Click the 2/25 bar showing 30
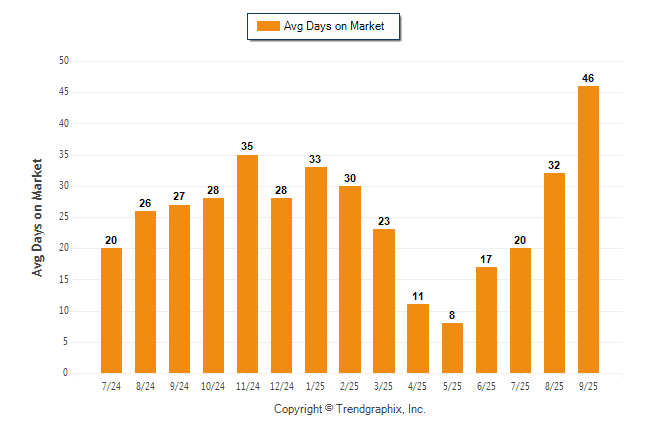 (x=350, y=279)
